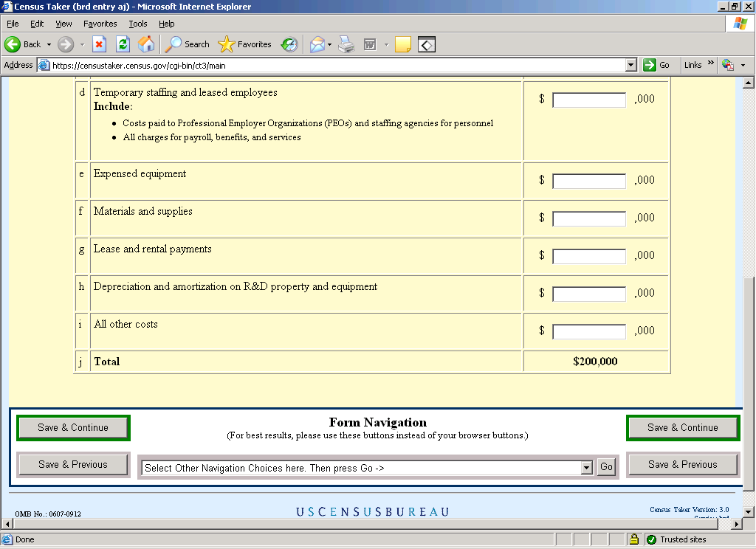
Task: Click the lock security icon in status bar
Action: [x=634, y=539]
